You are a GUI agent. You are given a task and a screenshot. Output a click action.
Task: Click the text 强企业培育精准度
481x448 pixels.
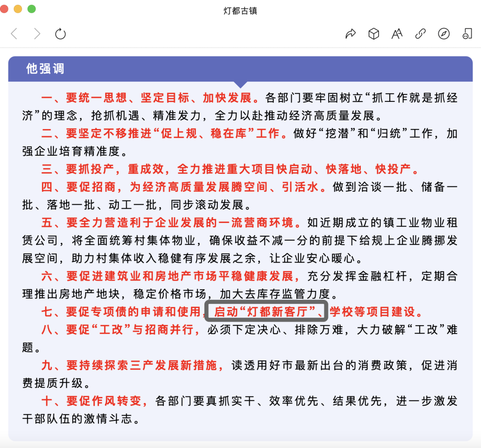tap(71, 151)
